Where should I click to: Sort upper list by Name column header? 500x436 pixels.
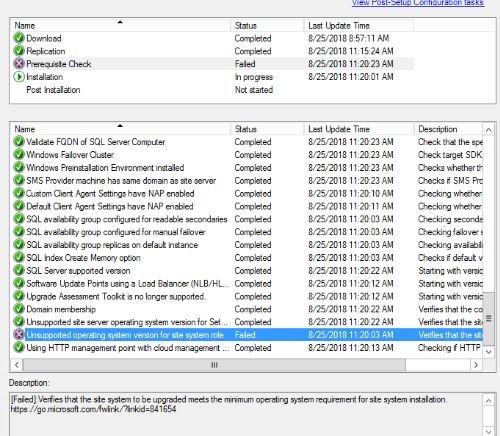pyautogui.click(x=121, y=26)
